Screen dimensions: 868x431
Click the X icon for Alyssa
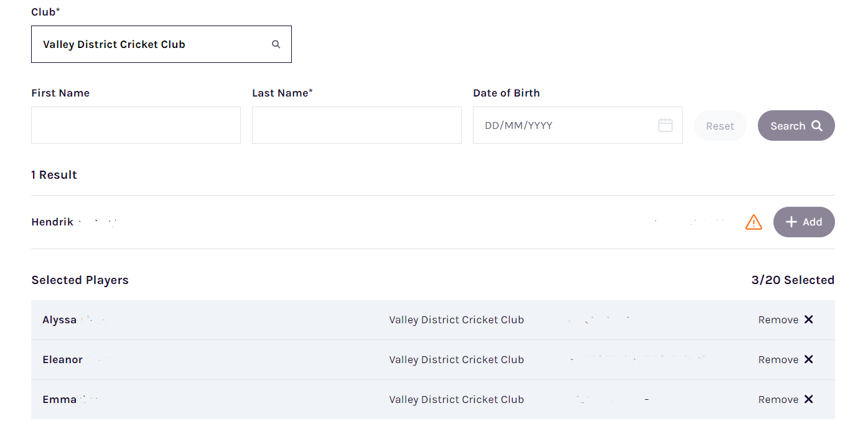808,320
